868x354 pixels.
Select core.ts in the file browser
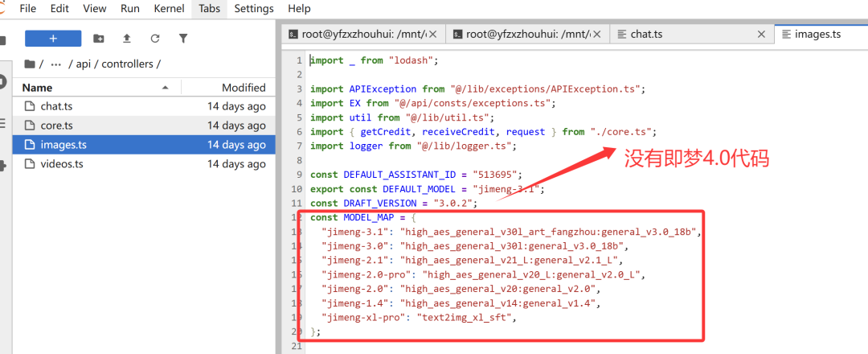click(143, 126)
